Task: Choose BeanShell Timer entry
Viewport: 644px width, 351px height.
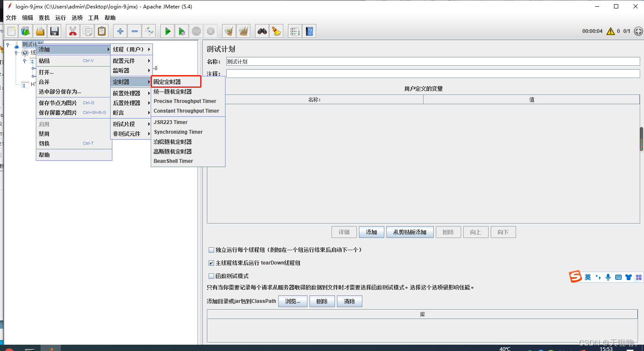Action: pyautogui.click(x=188, y=161)
